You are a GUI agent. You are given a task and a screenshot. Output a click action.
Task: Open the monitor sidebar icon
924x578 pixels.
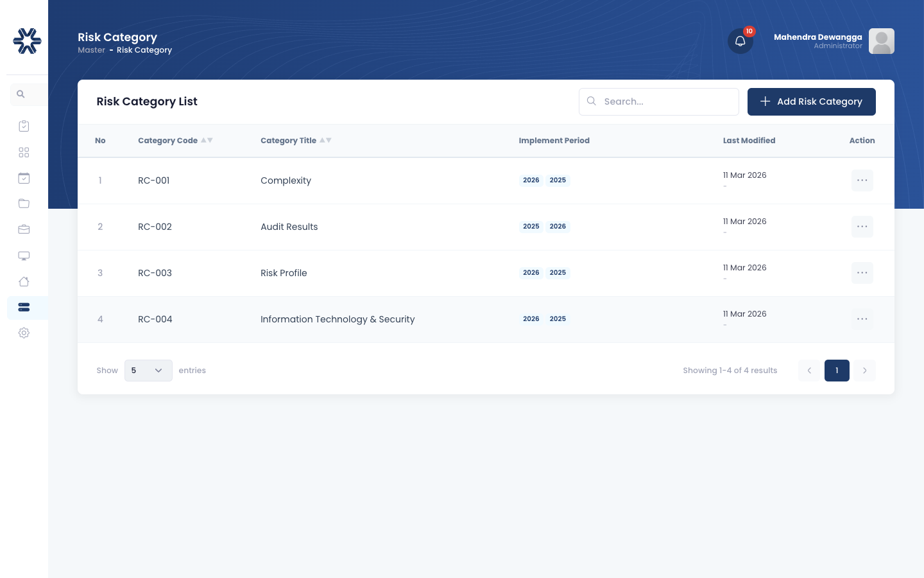[x=24, y=256]
